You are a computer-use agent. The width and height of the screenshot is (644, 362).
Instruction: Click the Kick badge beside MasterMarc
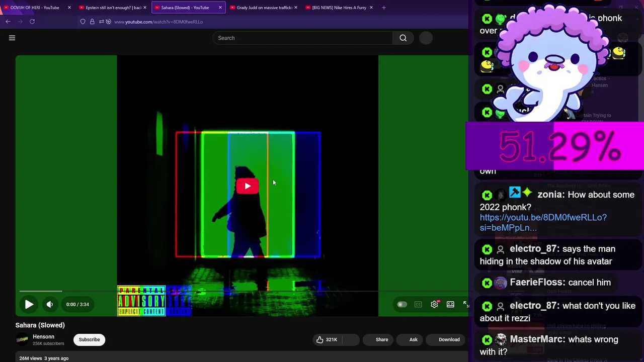[487, 339]
